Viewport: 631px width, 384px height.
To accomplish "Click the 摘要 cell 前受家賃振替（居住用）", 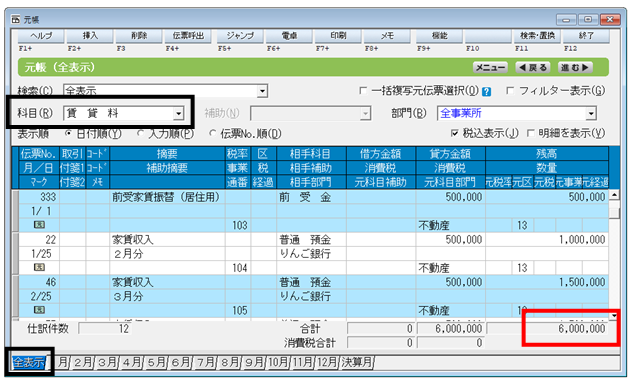I will 167,197.
